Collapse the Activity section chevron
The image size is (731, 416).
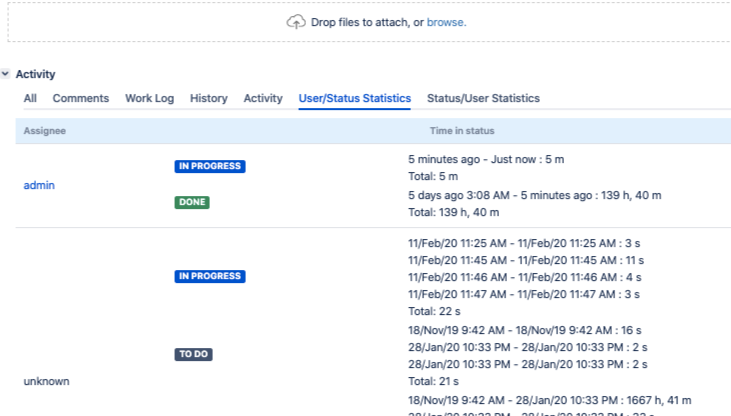coord(6,74)
